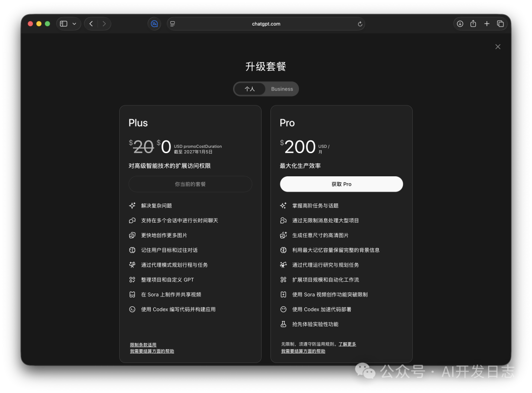
Task: Open the 了解更多 link in Pro column
Action: [x=347, y=344]
